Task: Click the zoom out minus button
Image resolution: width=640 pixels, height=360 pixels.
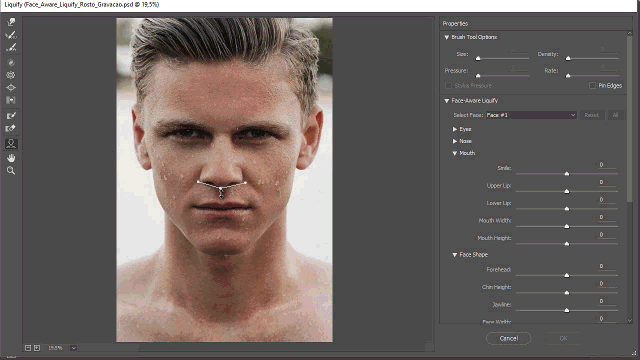Action: [28, 348]
